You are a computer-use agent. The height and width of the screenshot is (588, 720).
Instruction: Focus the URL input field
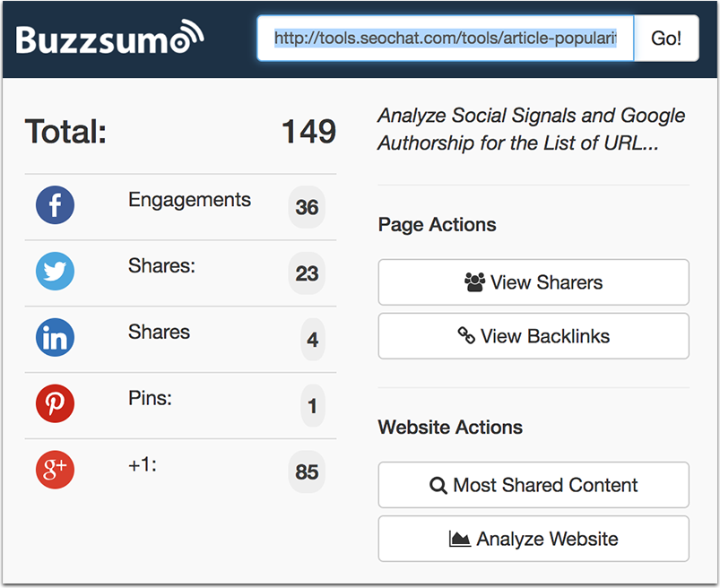(446, 39)
